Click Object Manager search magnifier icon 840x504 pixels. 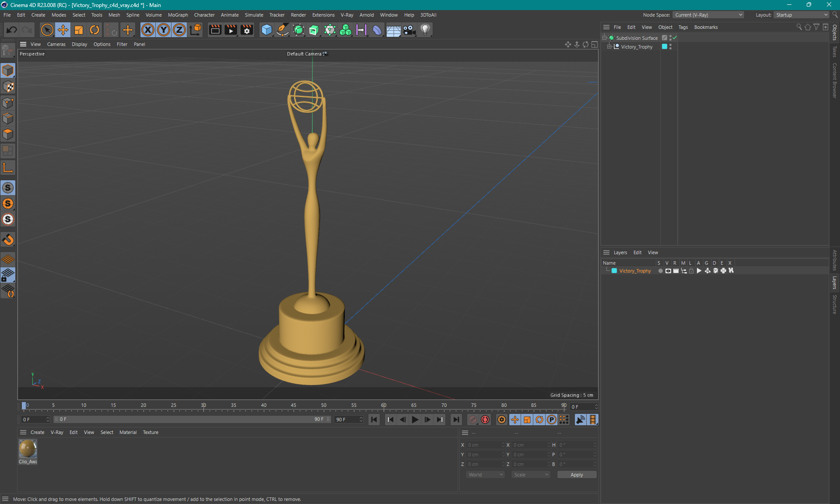point(799,27)
